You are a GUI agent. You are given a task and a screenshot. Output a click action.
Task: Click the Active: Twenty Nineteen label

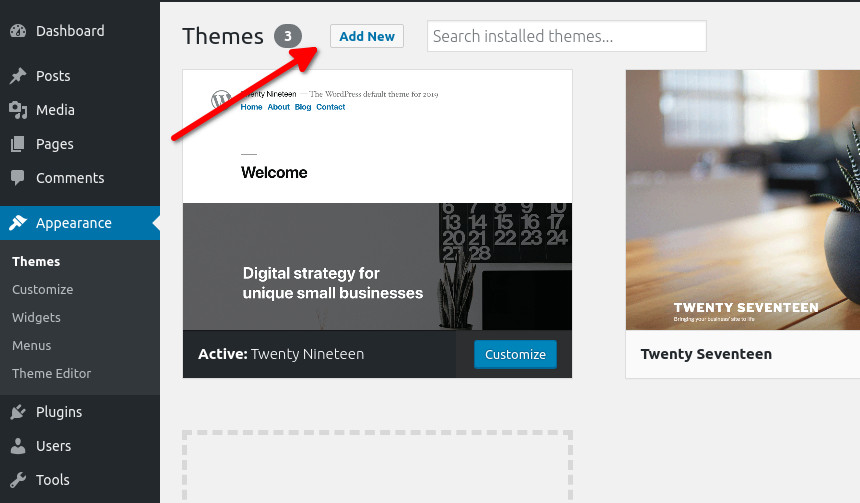281,354
